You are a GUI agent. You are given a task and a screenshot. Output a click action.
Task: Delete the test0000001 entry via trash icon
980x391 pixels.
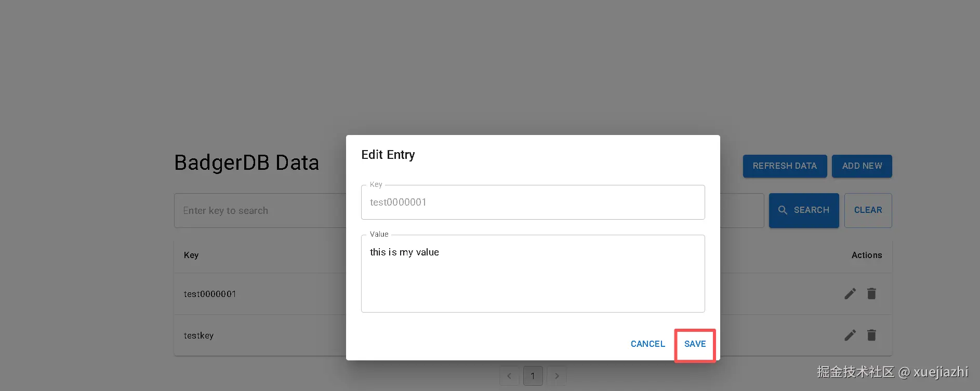(871, 294)
